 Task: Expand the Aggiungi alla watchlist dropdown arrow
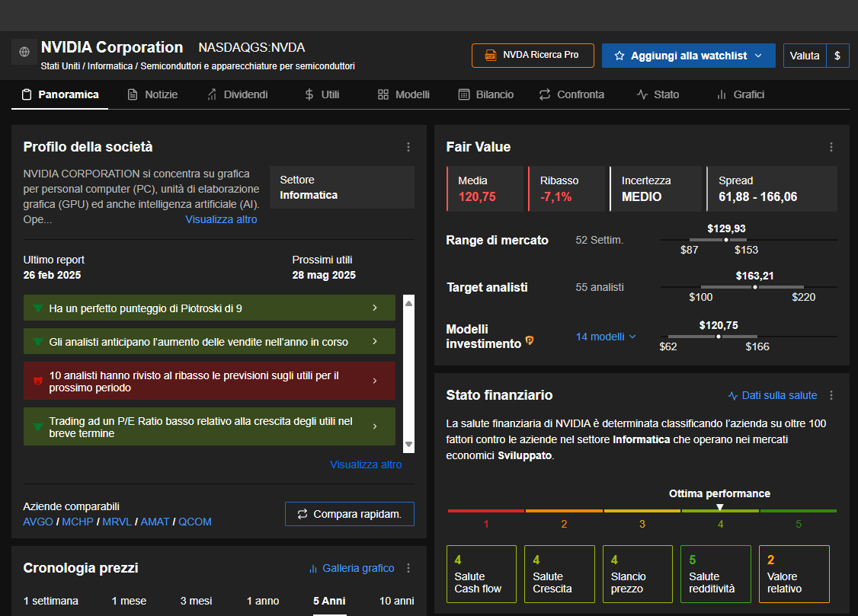[x=758, y=56]
